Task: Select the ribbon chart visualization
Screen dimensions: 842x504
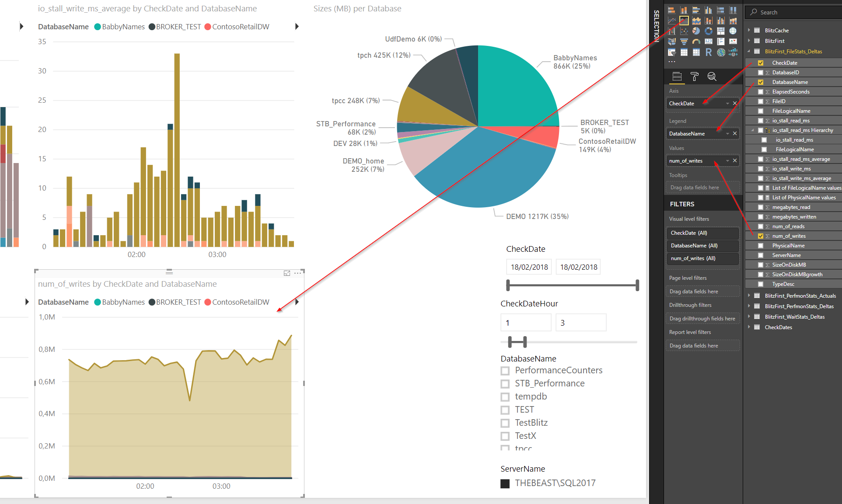Action: click(x=733, y=21)
